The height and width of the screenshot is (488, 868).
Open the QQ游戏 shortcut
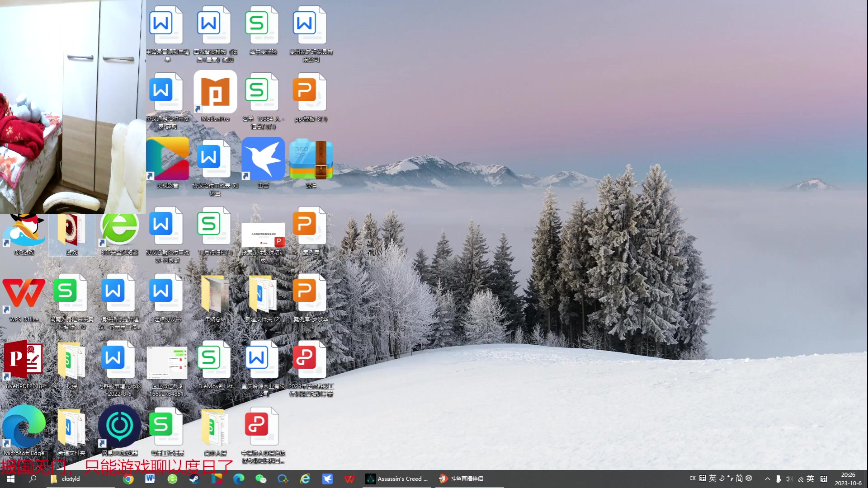[x=24, y=234]
